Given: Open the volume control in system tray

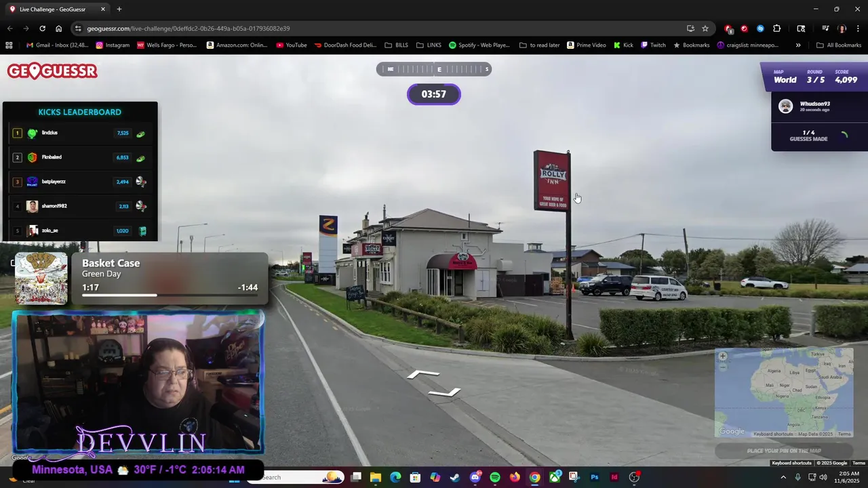Looking at the screenshot, I should pos(823,477).
